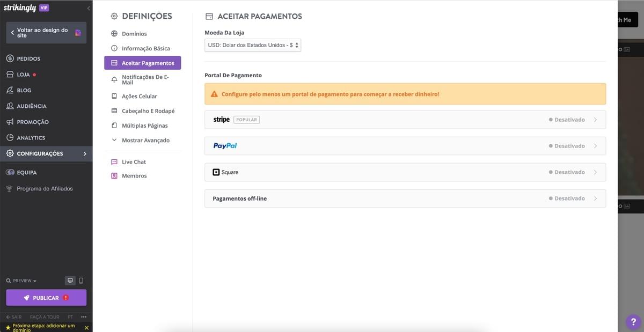The image size is (644, 332).
Task: Open the Live Chat icon
Action: point(114,161)
